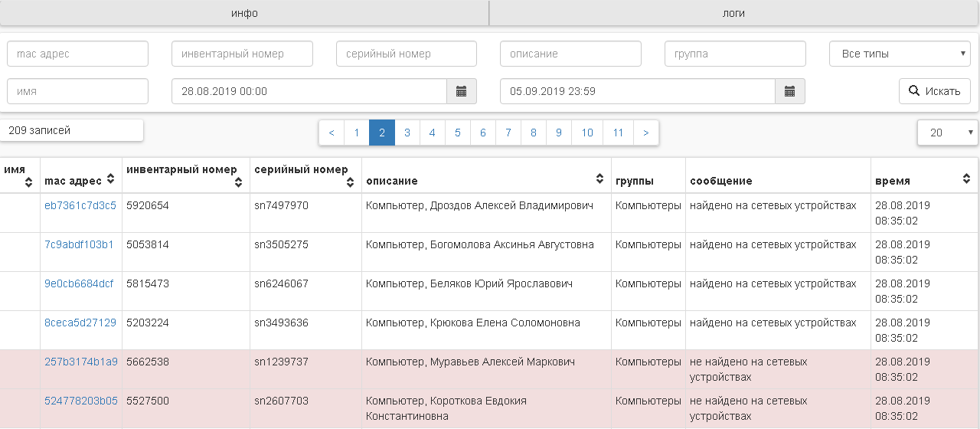Sort table by имя column
Image resolution: width=980 pixels, height=429 pixels.
point(29,182)
